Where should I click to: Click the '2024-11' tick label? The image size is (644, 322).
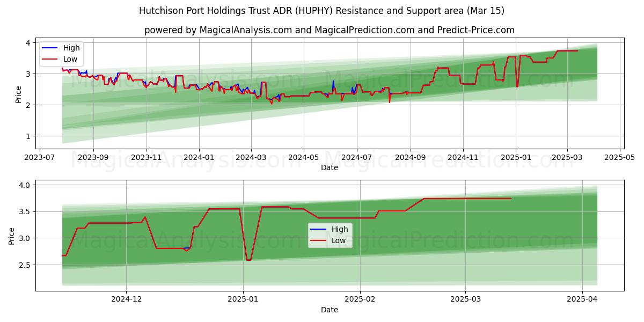(x=463, y=158)
